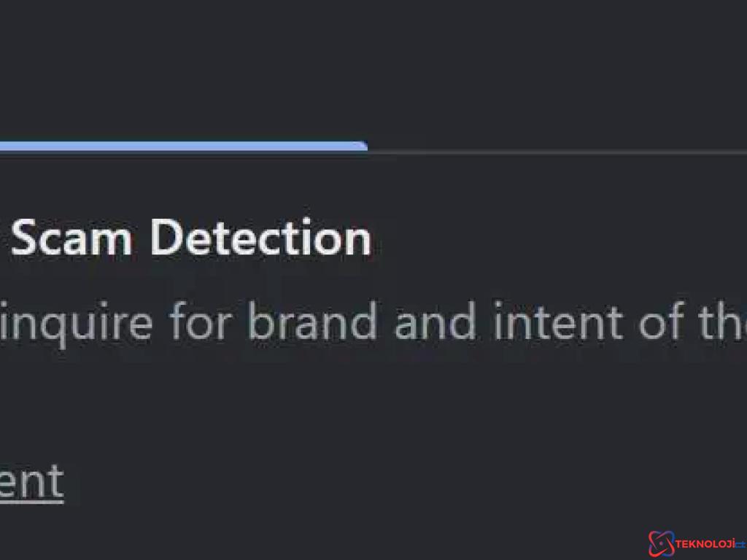
Task: Click the word "and" in the description
Action: [x=436, y=322]
